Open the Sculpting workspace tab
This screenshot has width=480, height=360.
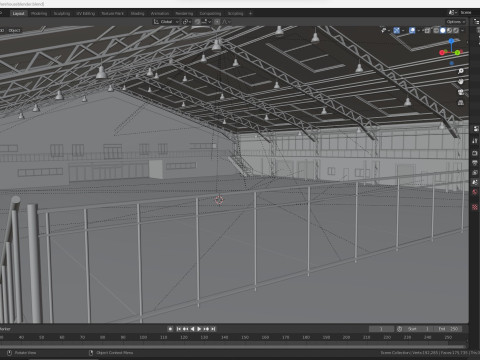coord(62,13)
